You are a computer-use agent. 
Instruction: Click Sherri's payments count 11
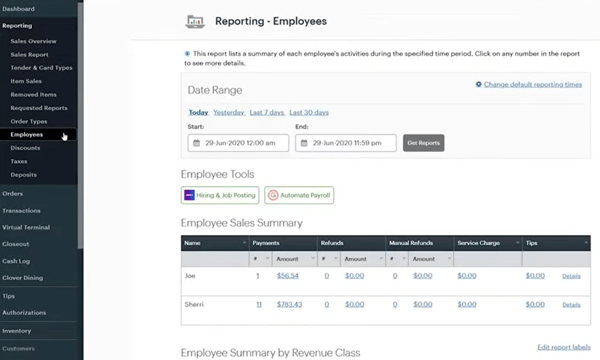pyautogui.click(x=259, y=305)
